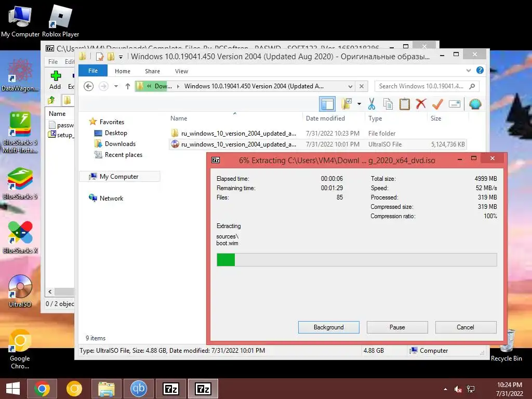Screen dimensions: 532x399
Task: Click the red X Delete icon in toolbar
Action: pos(421,104)
